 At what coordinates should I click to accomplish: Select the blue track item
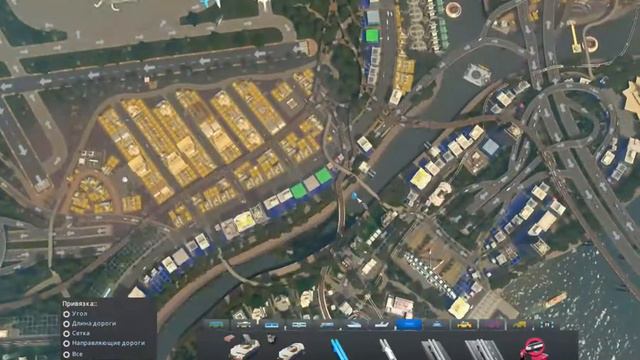point(339,349)
